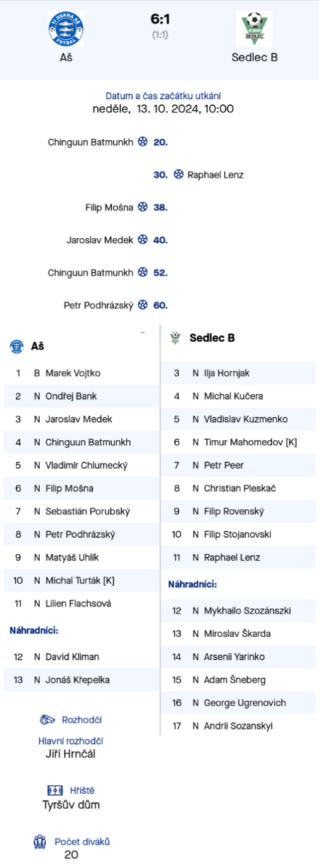Click the goal ball icon at minute 20
Image resolution: width=319 pixels, height=868 pixels.
tap(143, 142)
